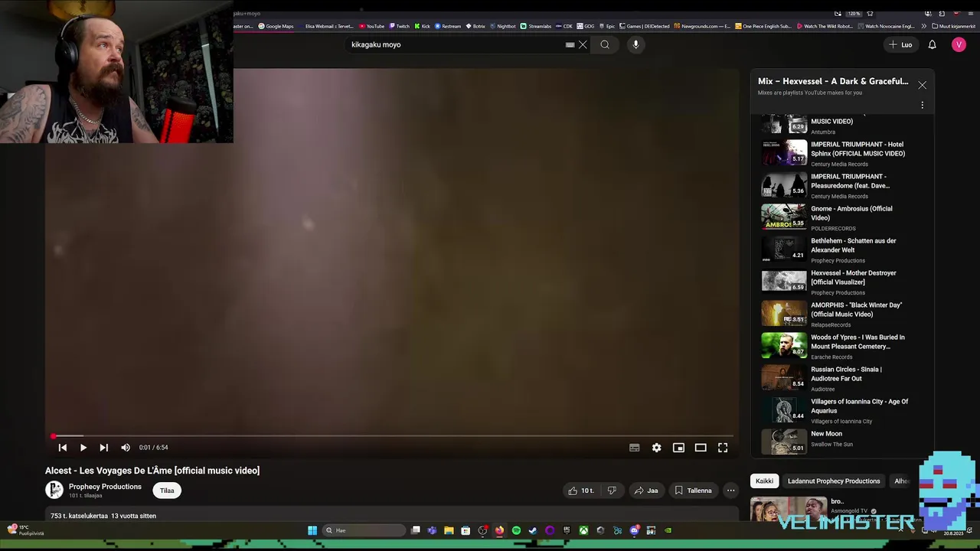Click the search field containing kikagaku moyo
Viewport: 980px width, 551px height.
(456, 44)
